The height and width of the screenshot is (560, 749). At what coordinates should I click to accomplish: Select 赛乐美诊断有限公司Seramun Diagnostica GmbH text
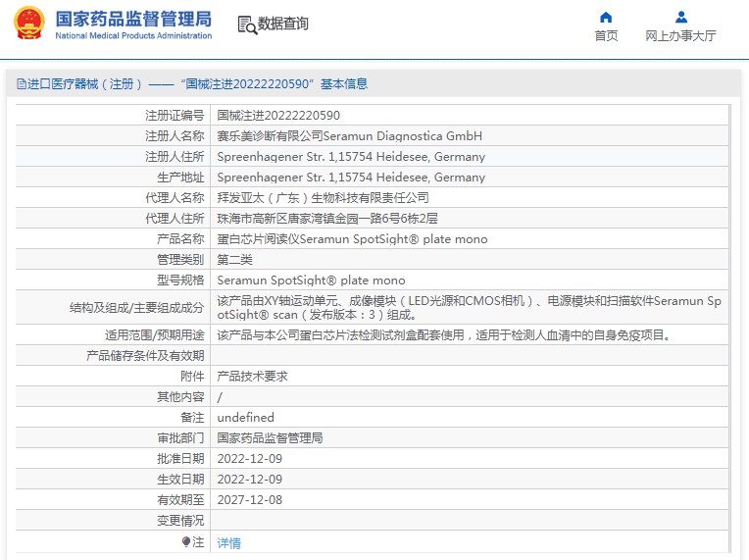349,136
